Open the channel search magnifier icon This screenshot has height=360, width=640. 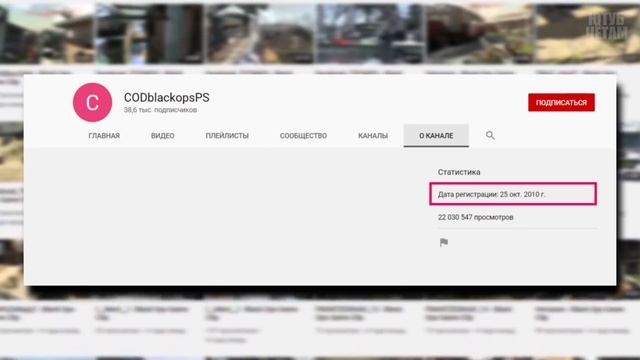490,136
